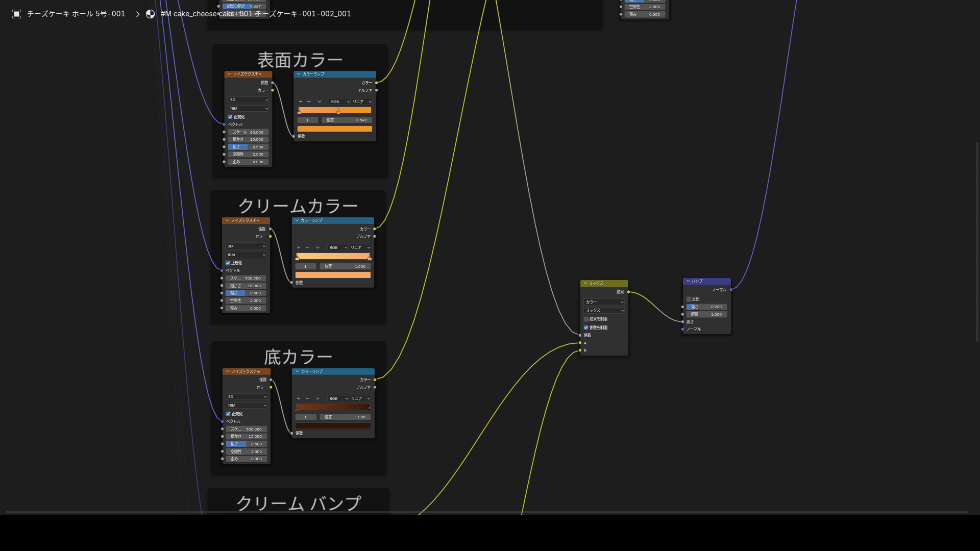Select the 表面カラー frame label
Screen dimensions: 980x551
point(300,60)
